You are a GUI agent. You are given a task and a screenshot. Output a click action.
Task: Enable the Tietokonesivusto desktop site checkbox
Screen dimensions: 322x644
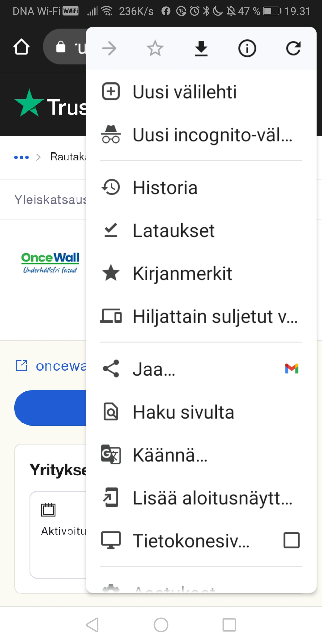[291, 540]
